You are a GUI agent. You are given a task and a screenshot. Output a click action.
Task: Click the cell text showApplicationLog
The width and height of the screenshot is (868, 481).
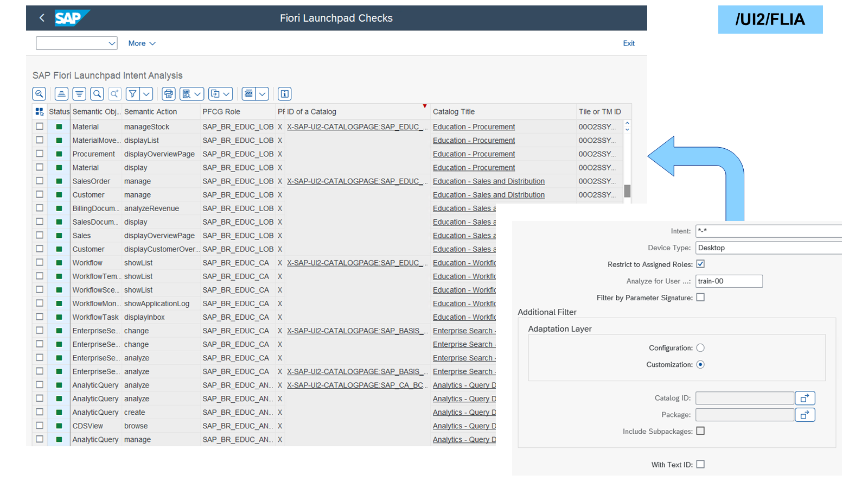pos(157,303)
